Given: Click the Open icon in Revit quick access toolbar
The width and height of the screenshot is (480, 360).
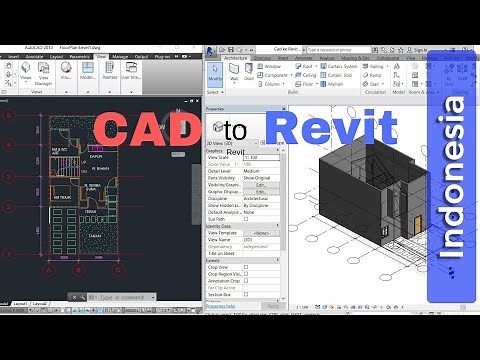Looking at the screenshot, I should click(x=222, y=50).
